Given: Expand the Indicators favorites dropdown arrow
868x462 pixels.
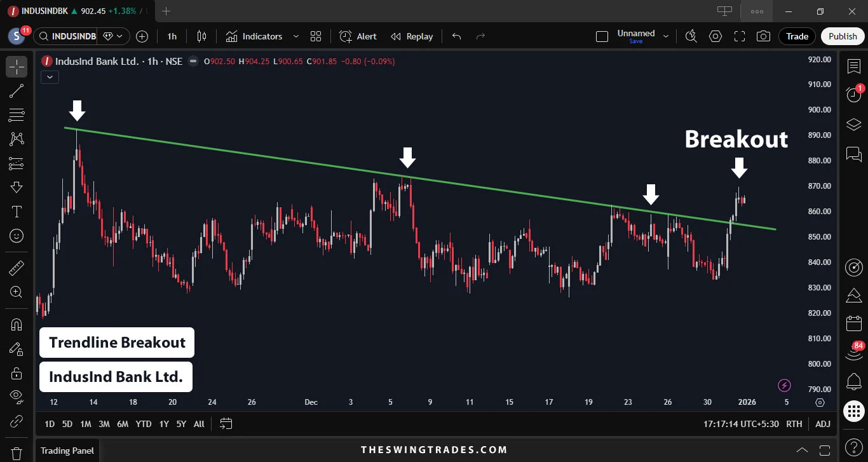Looking at the screenshot, I should coord(296,36).
